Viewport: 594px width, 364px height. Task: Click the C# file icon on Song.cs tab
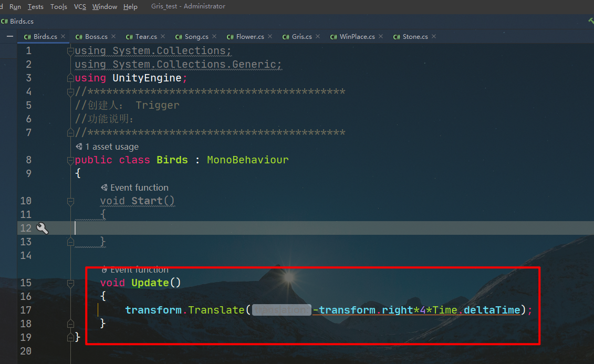(x=179, y=37)
